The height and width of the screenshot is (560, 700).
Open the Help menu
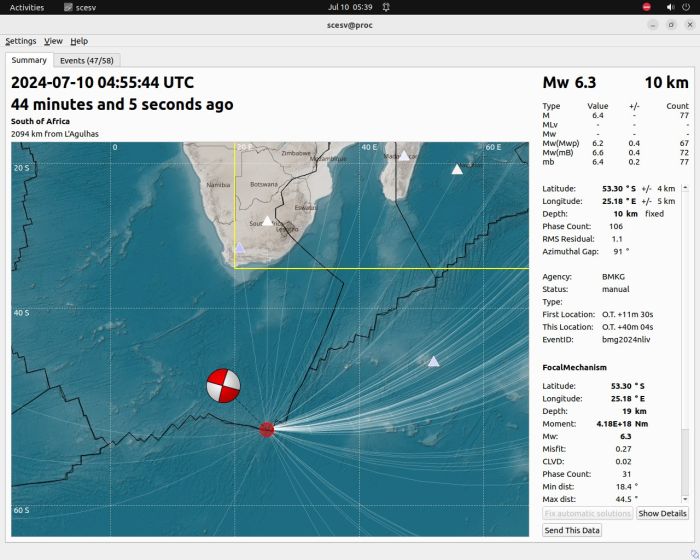pyautogui.click(x=79, y=41)
